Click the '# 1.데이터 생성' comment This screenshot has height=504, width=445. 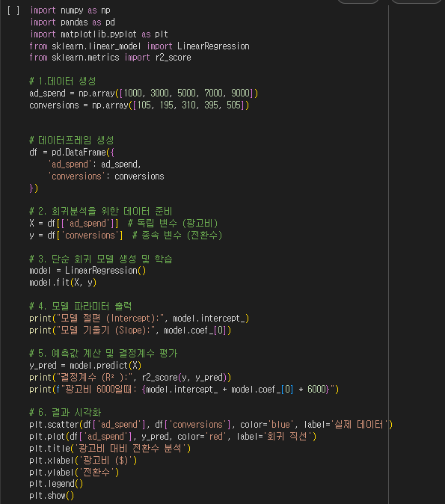tap(63, 81)
